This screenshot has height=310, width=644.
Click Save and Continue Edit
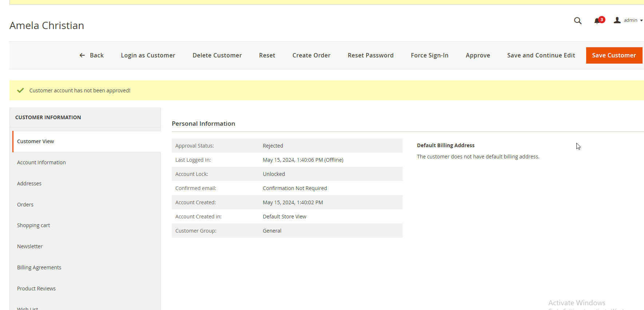point(541,55)
